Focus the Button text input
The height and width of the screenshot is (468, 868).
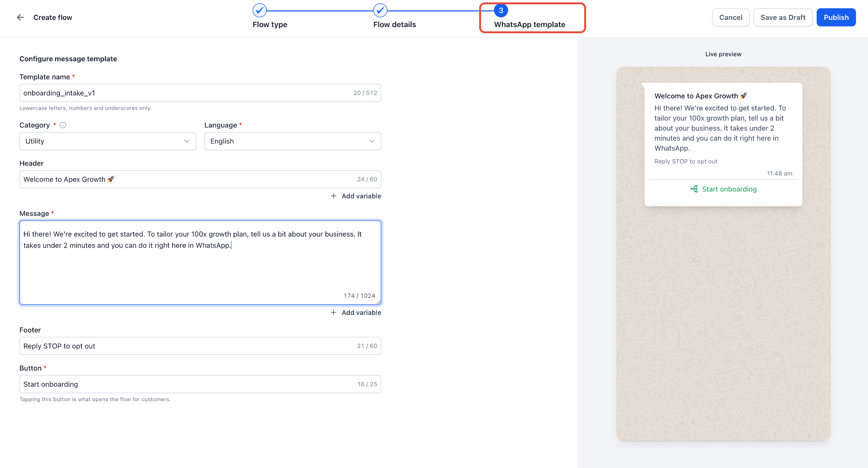coord(200,384)
